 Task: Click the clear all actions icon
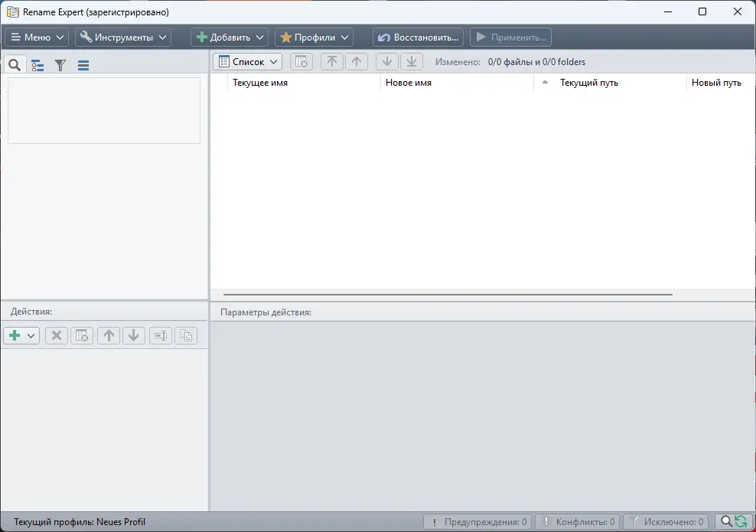coord(82,335)
